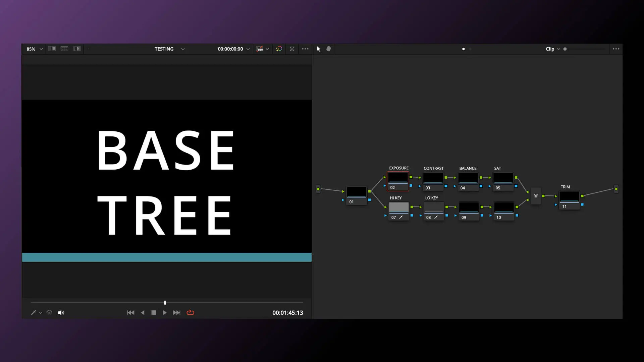Select the BALANCE node 04
Screen dimensions: 644x362
[x=468, y=182]
